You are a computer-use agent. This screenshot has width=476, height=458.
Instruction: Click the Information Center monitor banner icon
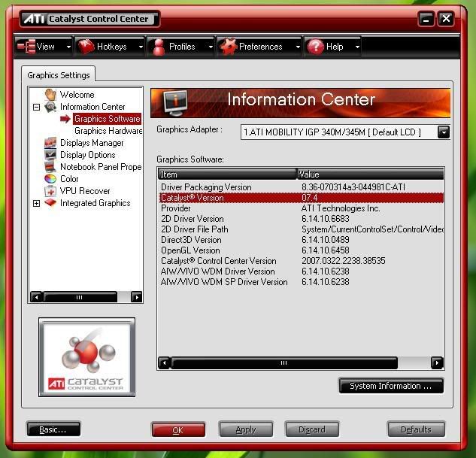coord(175,103)
